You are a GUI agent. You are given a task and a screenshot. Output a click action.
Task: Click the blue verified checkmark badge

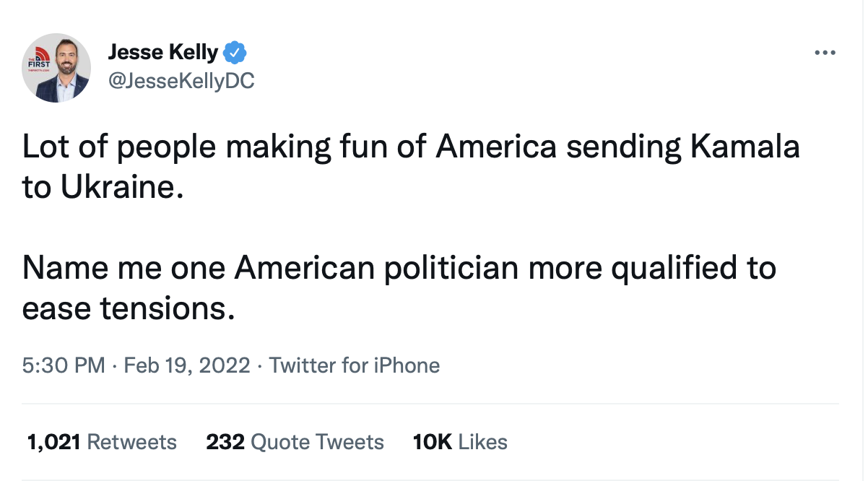point(235,52)
